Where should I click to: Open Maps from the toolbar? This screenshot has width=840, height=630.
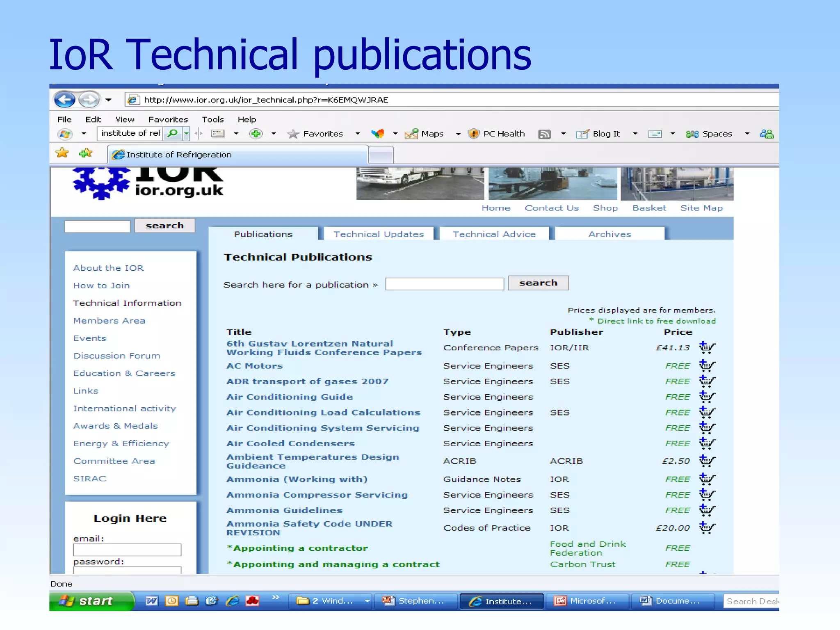point(424,134)
